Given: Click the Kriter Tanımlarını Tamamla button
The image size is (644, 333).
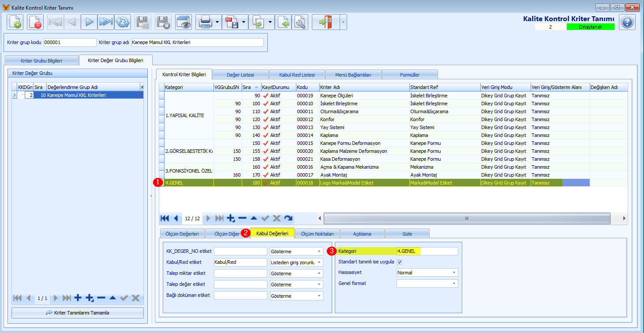Looking at the screenshot, I should pyautogui.click(x=78, y=313).
